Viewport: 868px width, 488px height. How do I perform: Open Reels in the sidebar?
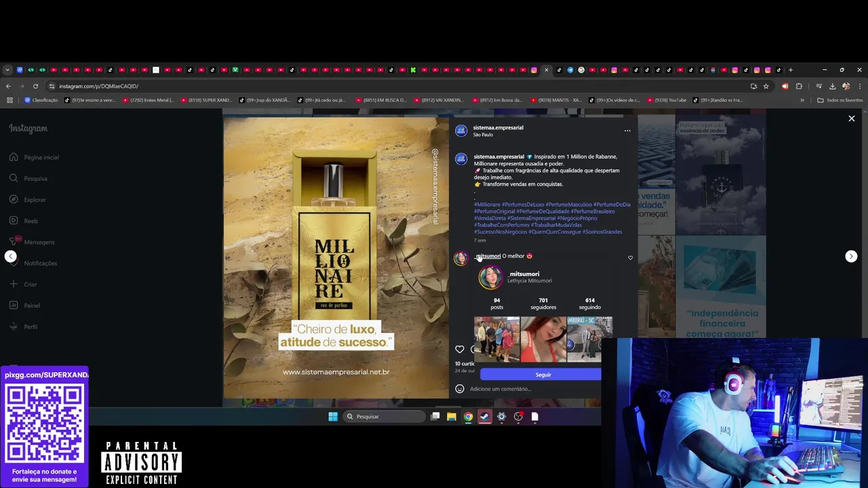pyautogui.click(x=24, y=221)
